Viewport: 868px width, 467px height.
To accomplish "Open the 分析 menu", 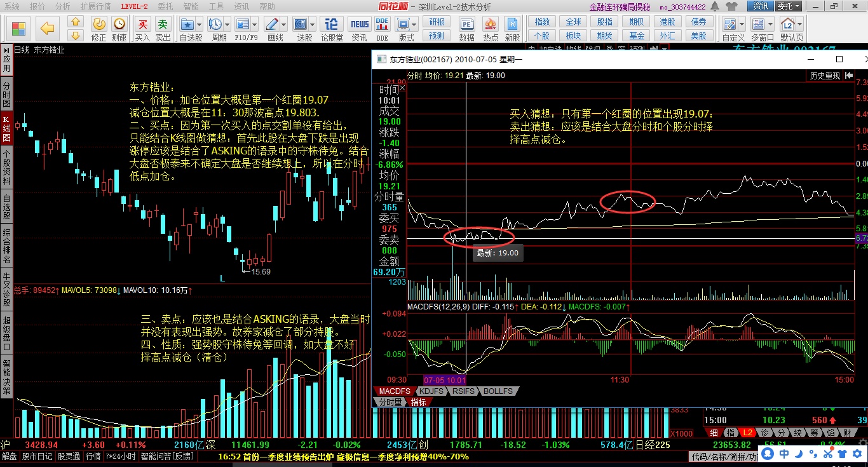I will pos(63,6).
